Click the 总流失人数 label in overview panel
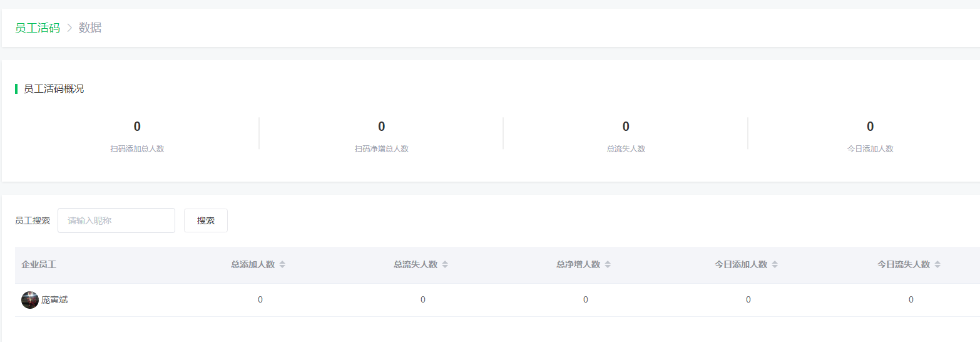 626,149
